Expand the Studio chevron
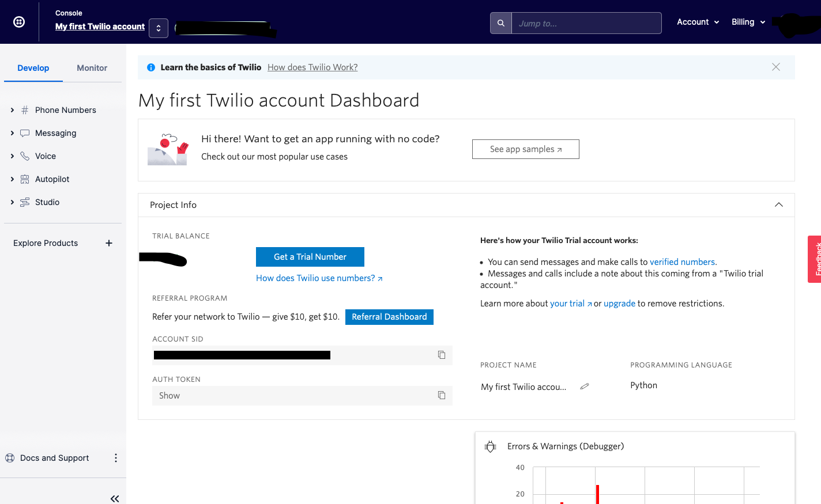The image size is (821, 504). pos(12,202)
